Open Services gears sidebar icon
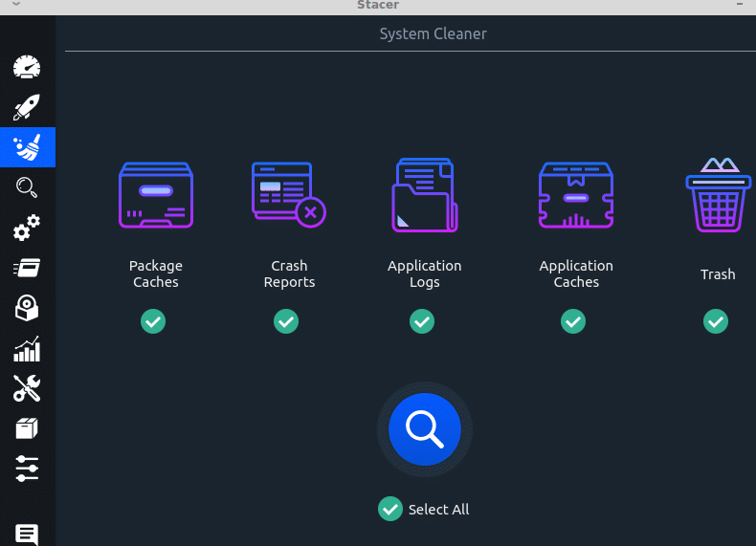This screenshot has height=546, width=756. click(x=27, y=228)
